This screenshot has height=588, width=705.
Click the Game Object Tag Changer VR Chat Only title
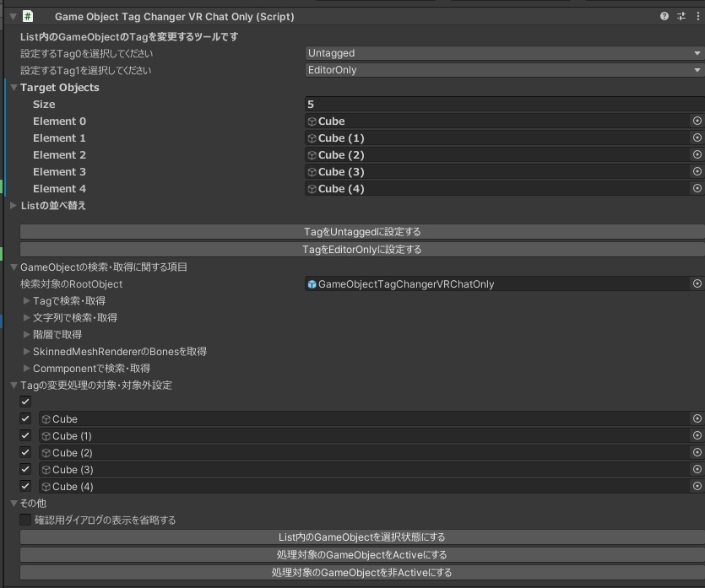175,17
